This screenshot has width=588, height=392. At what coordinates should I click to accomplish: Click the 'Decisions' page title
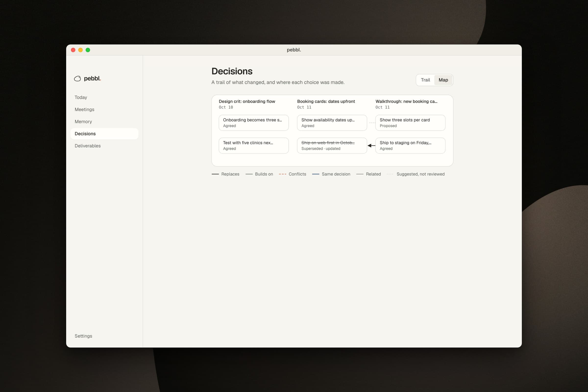[x=232, y=71]
